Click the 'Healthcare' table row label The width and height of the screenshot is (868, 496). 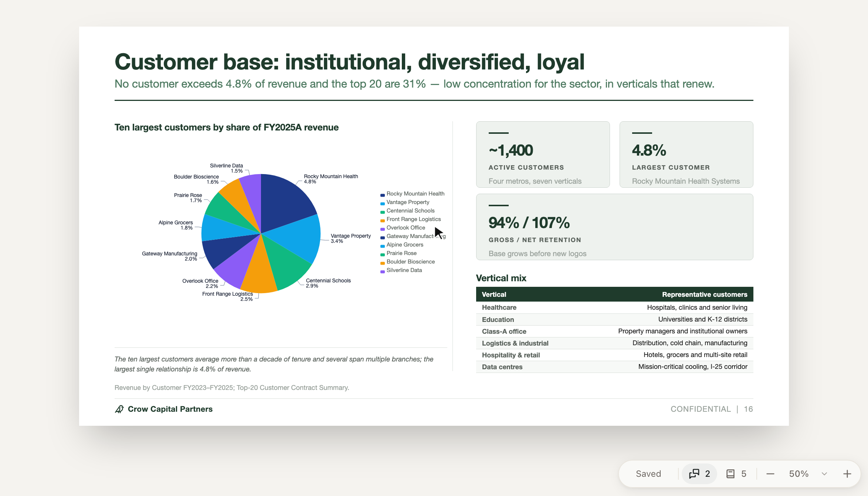[499, 308]
